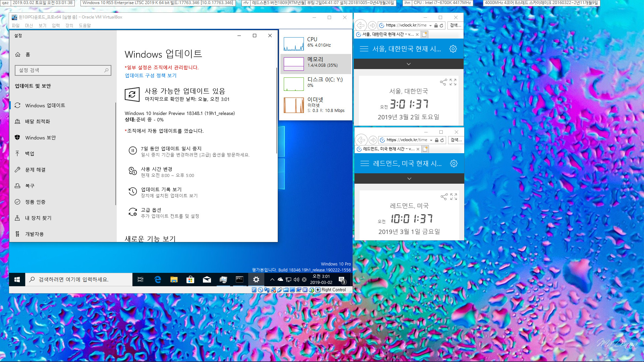Open 복구 recovery page
The width and height of the screenshot is (644, 362).
(x=30, y=186)
